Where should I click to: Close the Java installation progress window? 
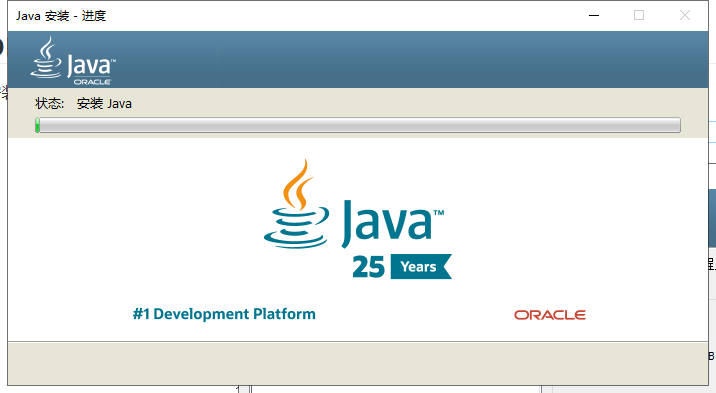684,16
